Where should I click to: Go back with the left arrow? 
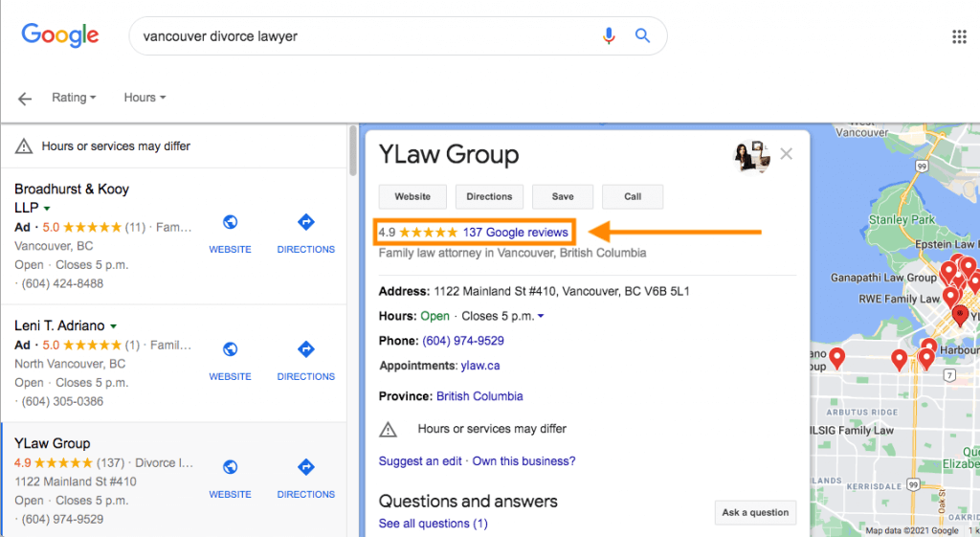point(25,99)
